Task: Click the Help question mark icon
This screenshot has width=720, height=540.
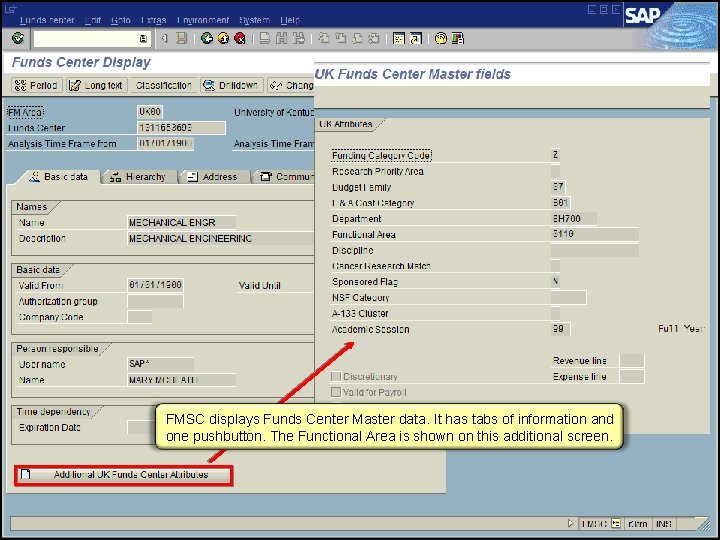Action: point(441,38)
